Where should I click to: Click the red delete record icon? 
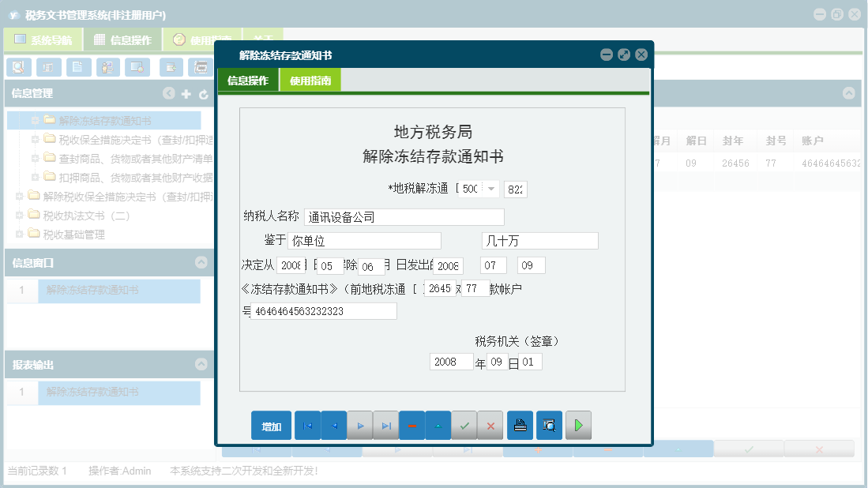point(411,425)
